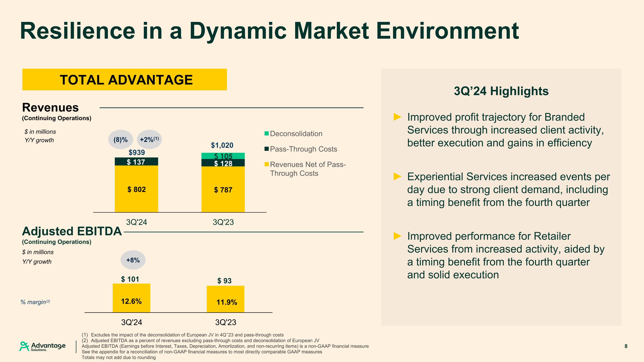Click the (8)% growth bubble
Screen dimensions: 644x362
pos(120,139)
